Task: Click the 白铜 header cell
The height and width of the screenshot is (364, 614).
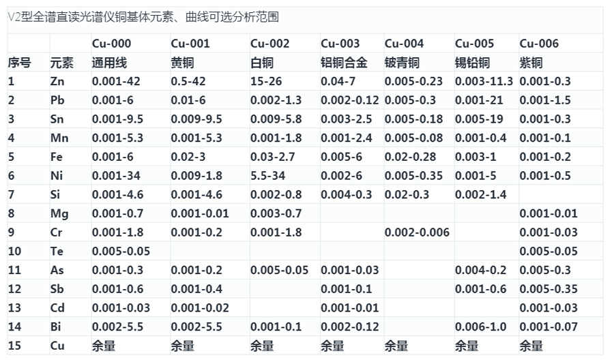Action: point(261,63)
